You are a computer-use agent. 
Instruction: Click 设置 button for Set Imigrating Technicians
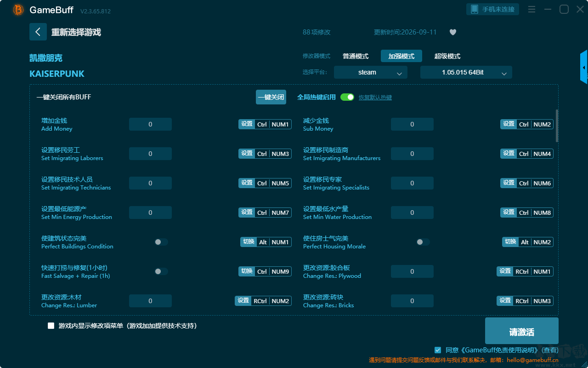(x=247, y=183)
